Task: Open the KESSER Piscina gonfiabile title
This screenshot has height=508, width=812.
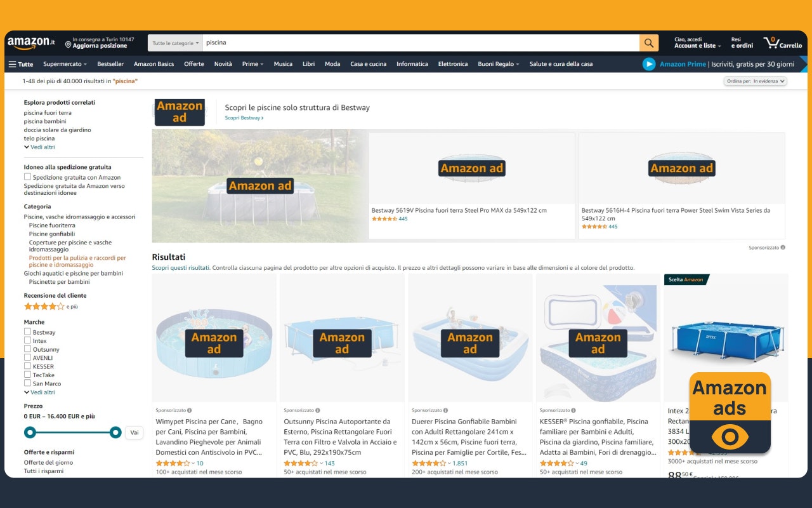Action: coord(598,437)
